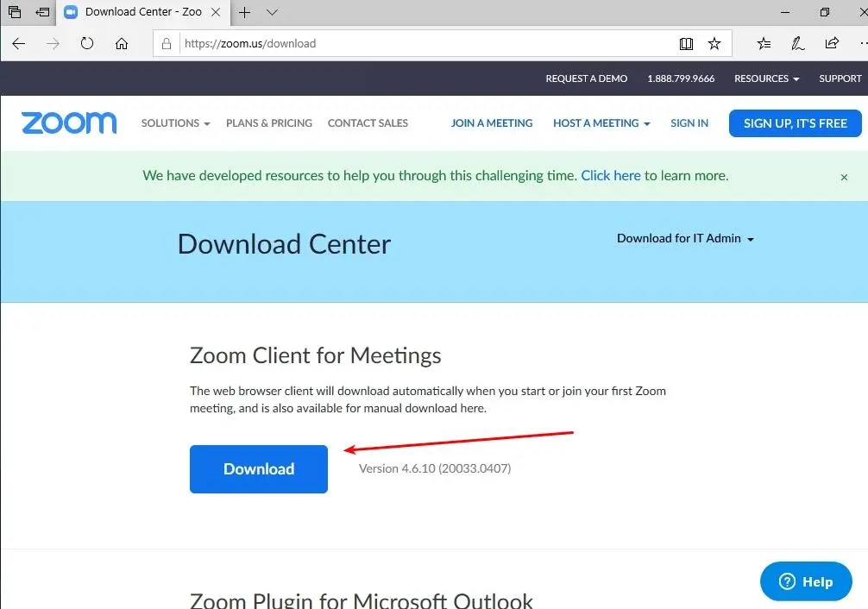Add page to favorites star icon
868x609 pixels.
tap(714, 44)
